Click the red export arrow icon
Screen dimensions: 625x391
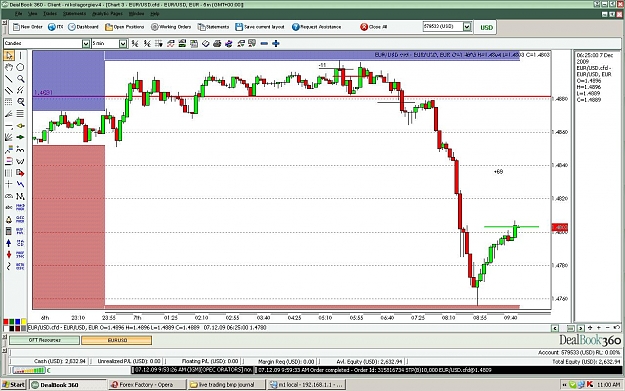tap(20, 173)
